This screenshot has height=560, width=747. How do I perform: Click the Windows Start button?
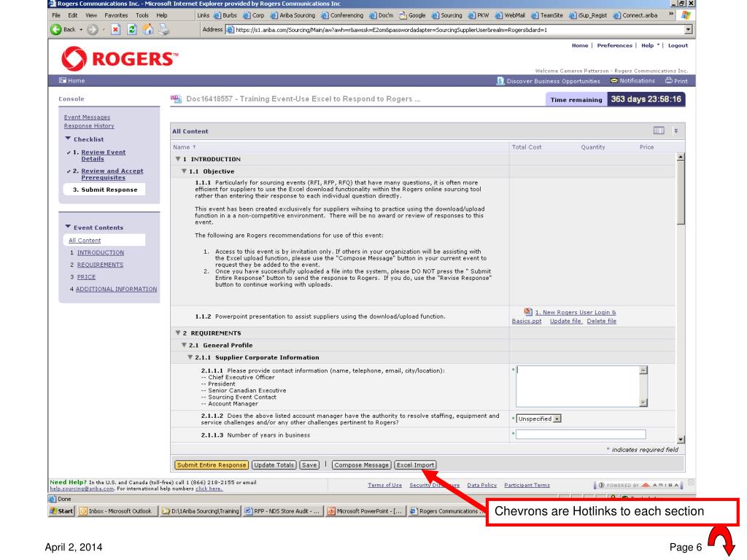[x=62, y=511]
